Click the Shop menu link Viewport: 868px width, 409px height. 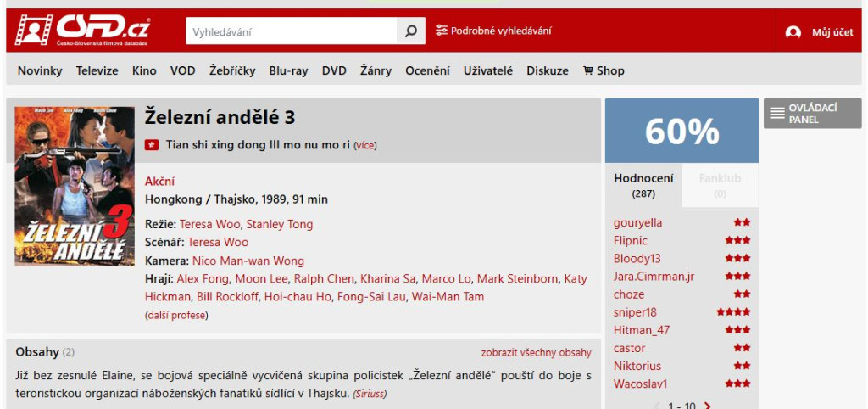point(604,70)
